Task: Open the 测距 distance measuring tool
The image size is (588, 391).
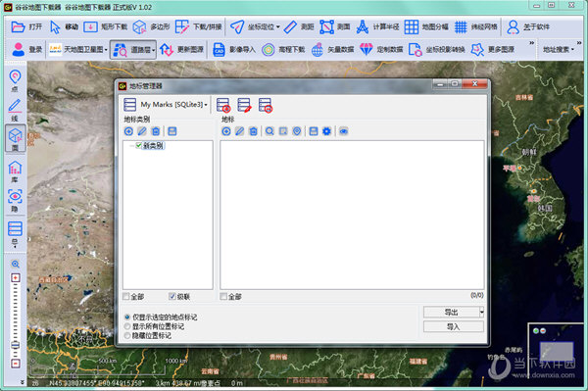Action: 299,27
